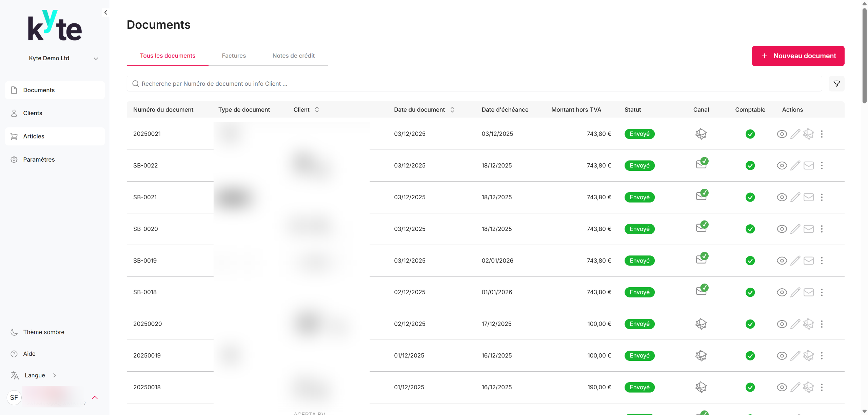Click eye preview icon for SB-0018
The image size is (868, 415).
click(782, 292)
